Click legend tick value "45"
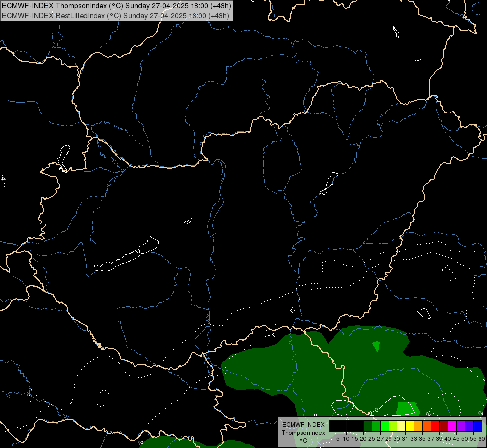The image size is (487, 448). 456,439
